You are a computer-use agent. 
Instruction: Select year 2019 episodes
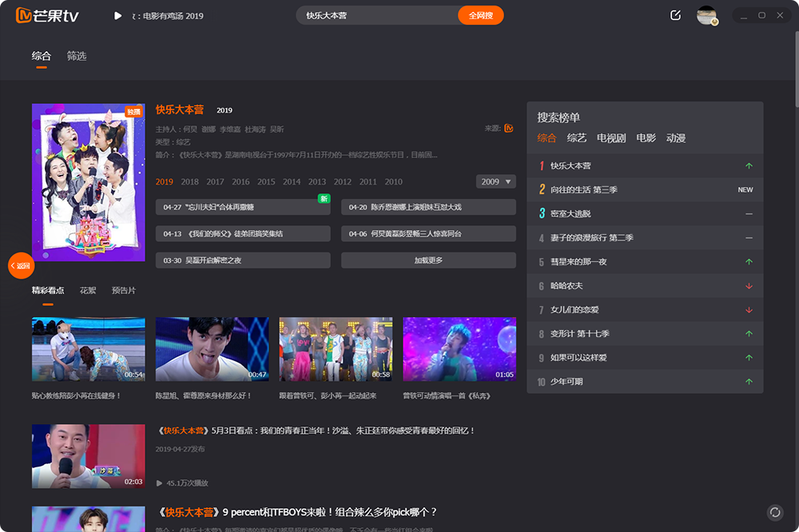click(x=164, y=181)
